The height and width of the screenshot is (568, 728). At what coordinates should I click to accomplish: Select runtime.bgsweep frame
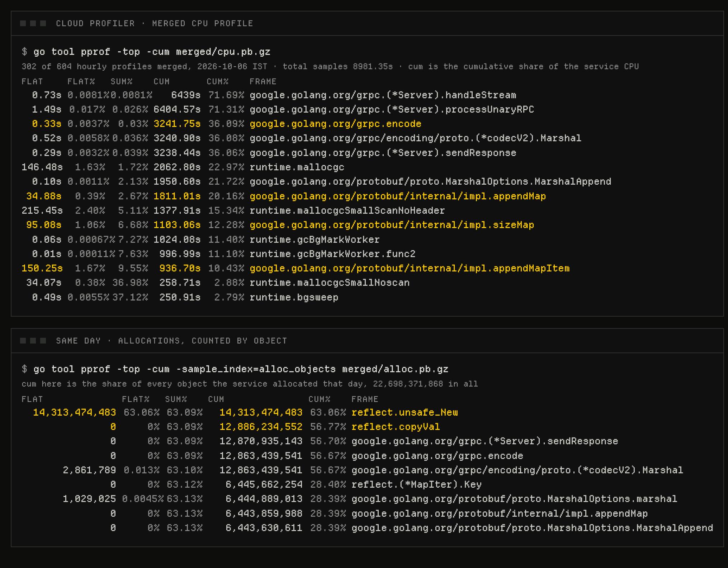(294, 297)
